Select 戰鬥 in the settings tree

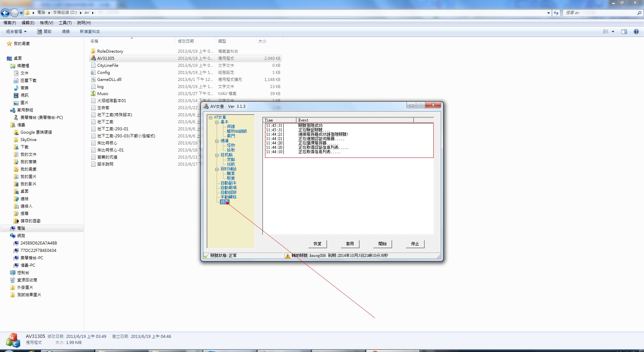(231, 136)
